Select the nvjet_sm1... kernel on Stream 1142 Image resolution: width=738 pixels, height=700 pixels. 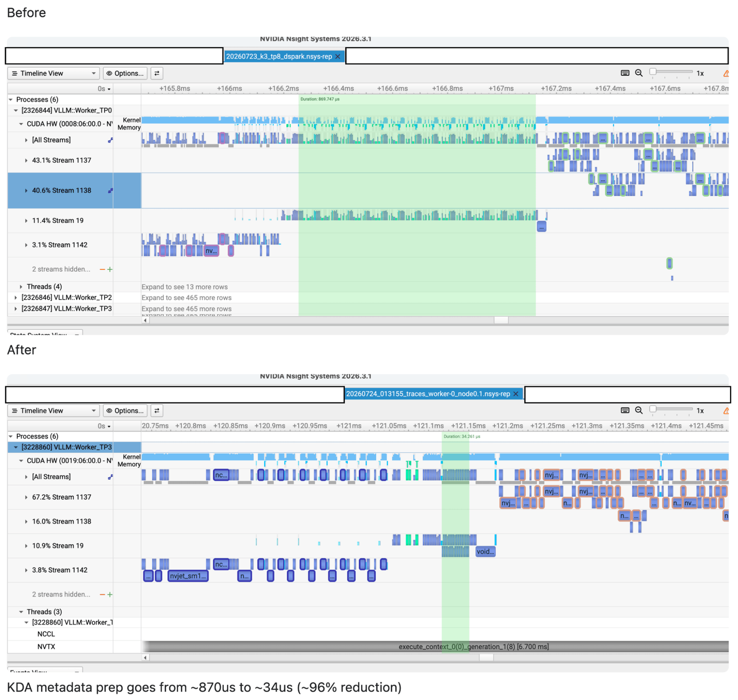pos(188,576)
